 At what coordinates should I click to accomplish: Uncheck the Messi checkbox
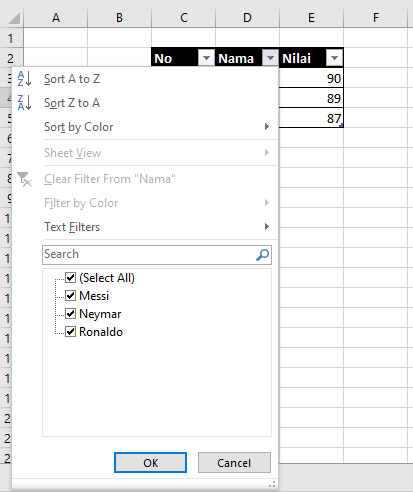(x=70, y=295)
